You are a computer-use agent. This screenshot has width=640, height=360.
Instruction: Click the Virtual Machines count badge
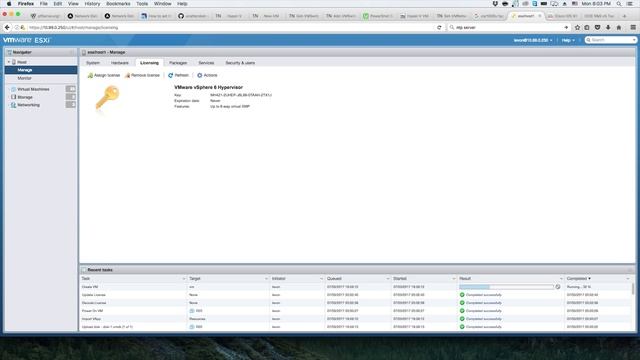click(71, 89)
